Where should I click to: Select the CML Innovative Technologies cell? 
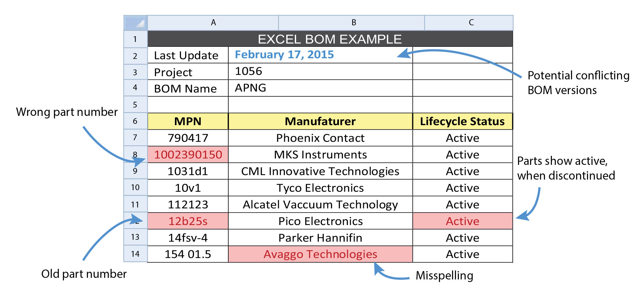pyautogui.click(x=320, y=171)
